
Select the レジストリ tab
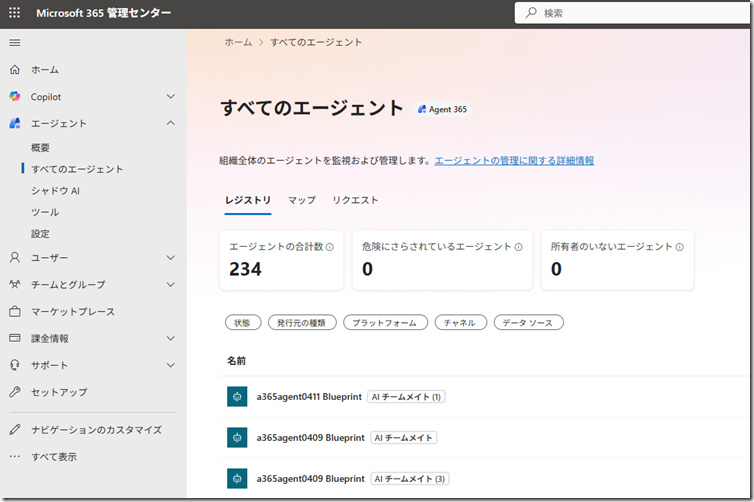pyautogui.click(x=248, y=200)
